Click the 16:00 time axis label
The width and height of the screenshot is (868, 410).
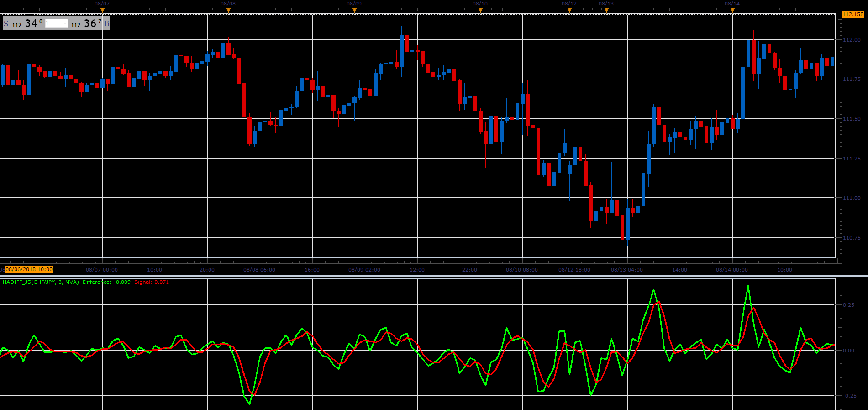tap(312, 270)
